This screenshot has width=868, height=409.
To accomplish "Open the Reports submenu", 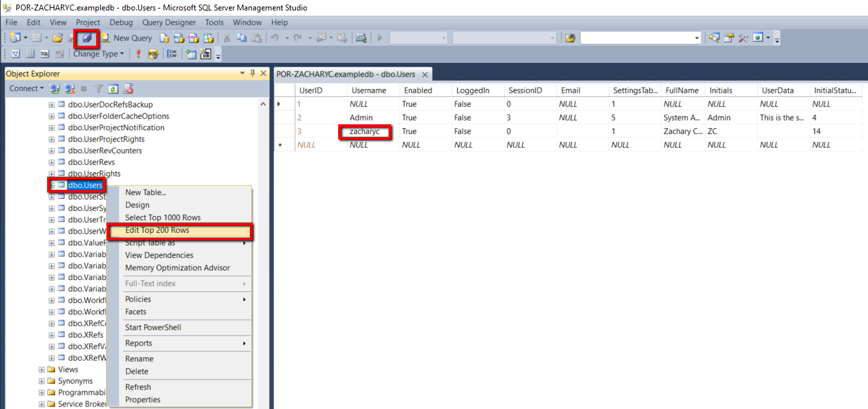I will [x=180, y=343].
